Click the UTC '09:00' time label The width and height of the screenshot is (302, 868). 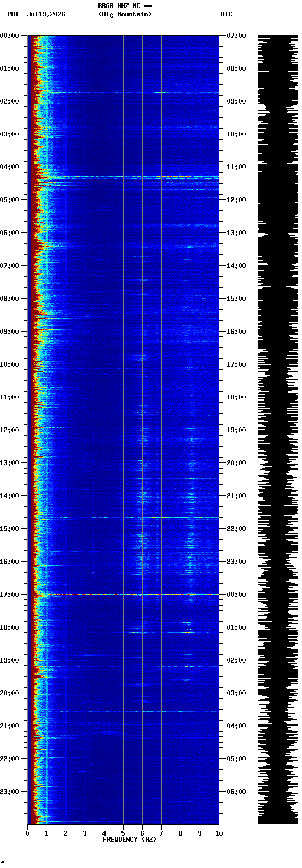[x=236, y=101]
